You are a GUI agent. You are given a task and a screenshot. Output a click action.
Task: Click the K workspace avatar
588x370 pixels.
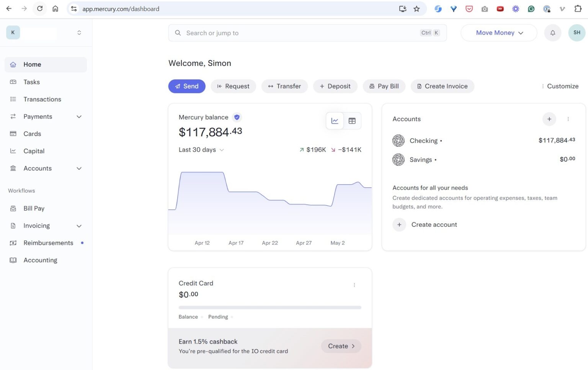13,33
